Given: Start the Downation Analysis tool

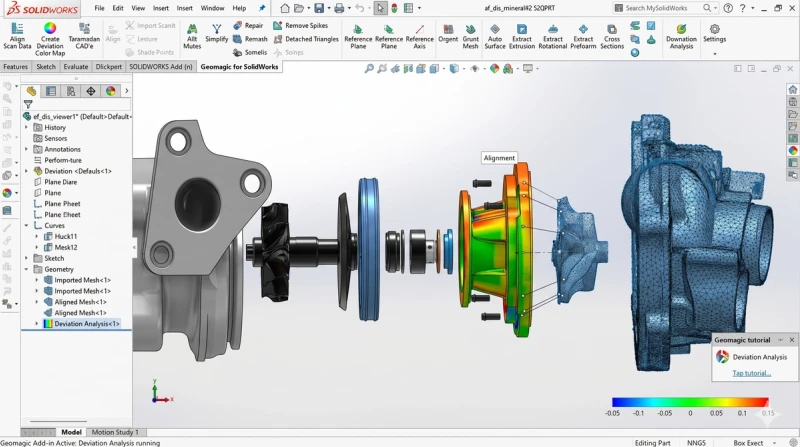Looking at the screenshot, I should (x=681, y=36).
